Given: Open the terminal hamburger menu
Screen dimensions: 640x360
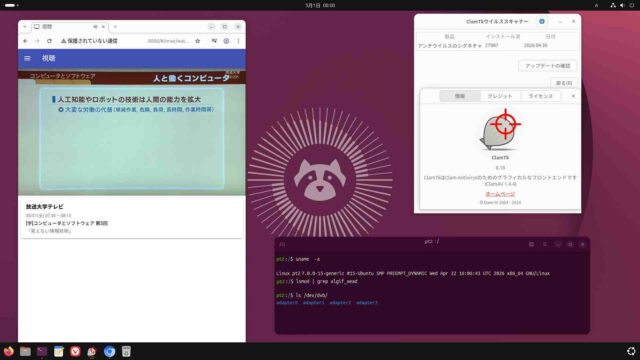Looking at the screenshot, I should pyautogui.click(x=544, y=244).
